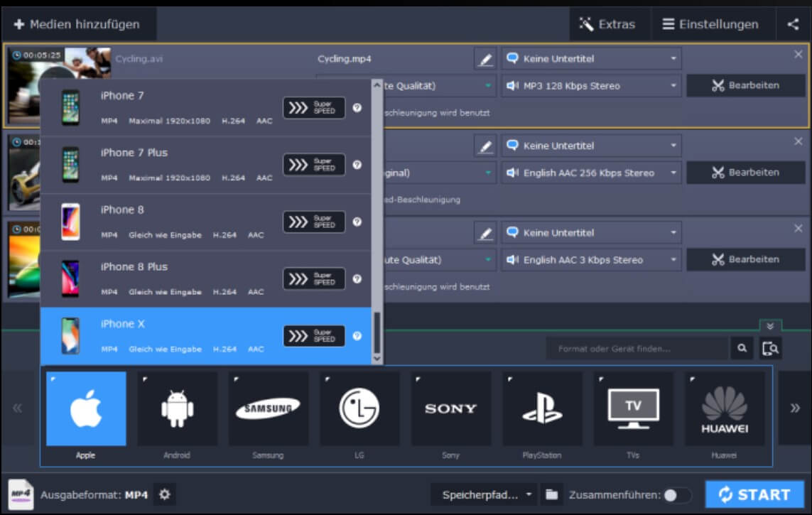
Task: Click Bearbeiten in the second file row
Action: (x=745, y=173)
